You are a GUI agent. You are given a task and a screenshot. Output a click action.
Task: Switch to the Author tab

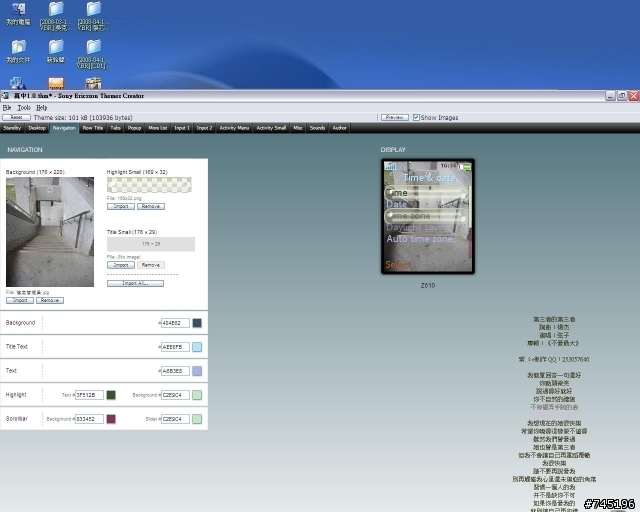point(339,128)
